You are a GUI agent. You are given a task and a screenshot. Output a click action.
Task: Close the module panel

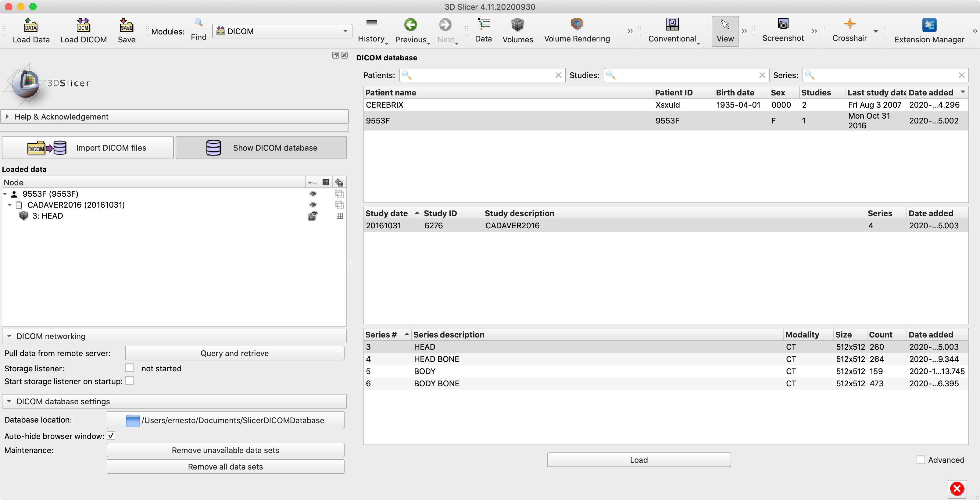pos(344,55)
